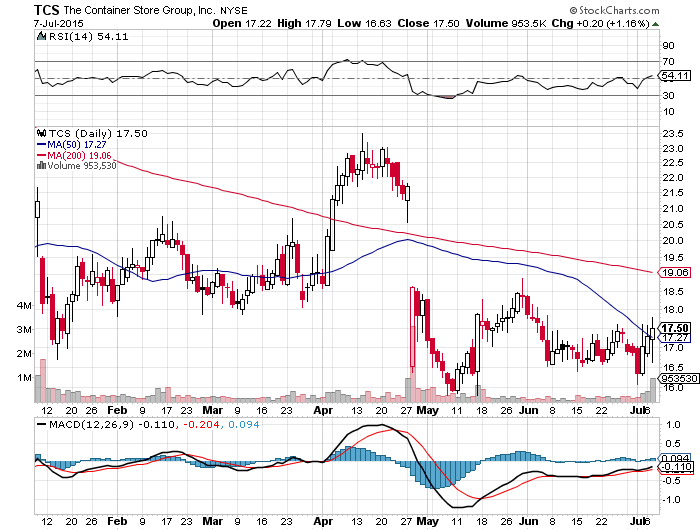This screenshot has height=530, width=700.
Task: Click the 953530 volume tag on axis
Action: click(679, 379)
